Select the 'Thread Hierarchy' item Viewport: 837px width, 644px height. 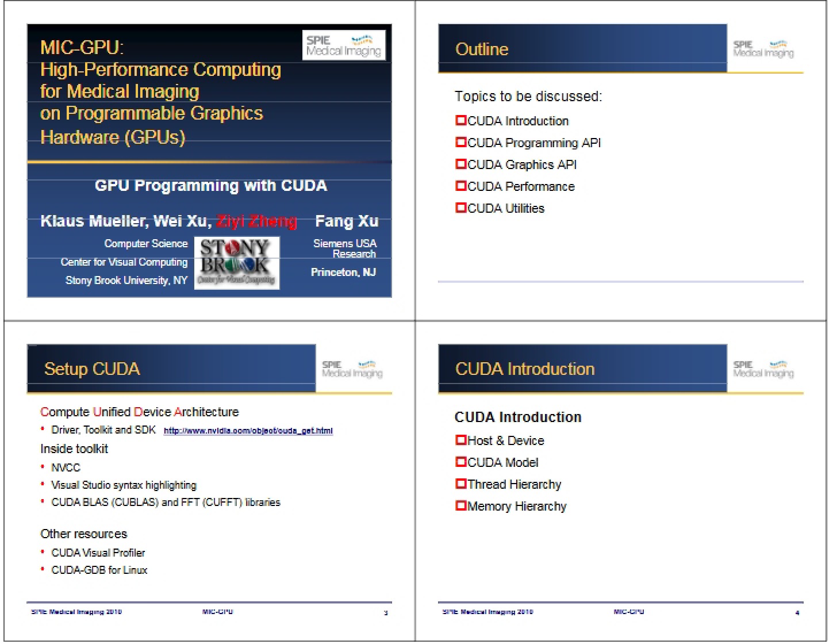tap(514, 484)
